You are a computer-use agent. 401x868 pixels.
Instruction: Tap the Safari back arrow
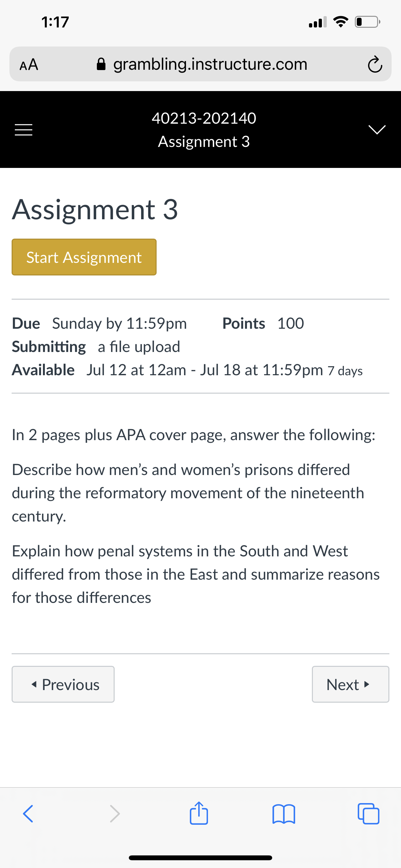click(28, 814)
